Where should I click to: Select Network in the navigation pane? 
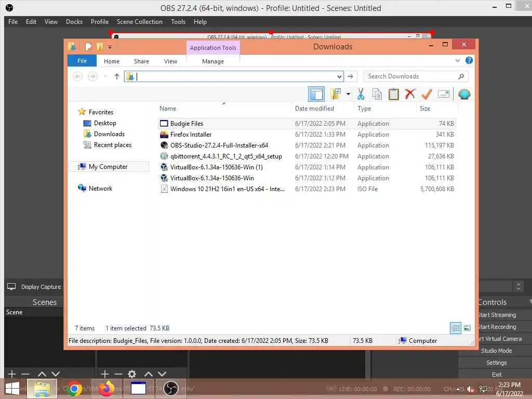pyautogui.click(x=100, y=188)
